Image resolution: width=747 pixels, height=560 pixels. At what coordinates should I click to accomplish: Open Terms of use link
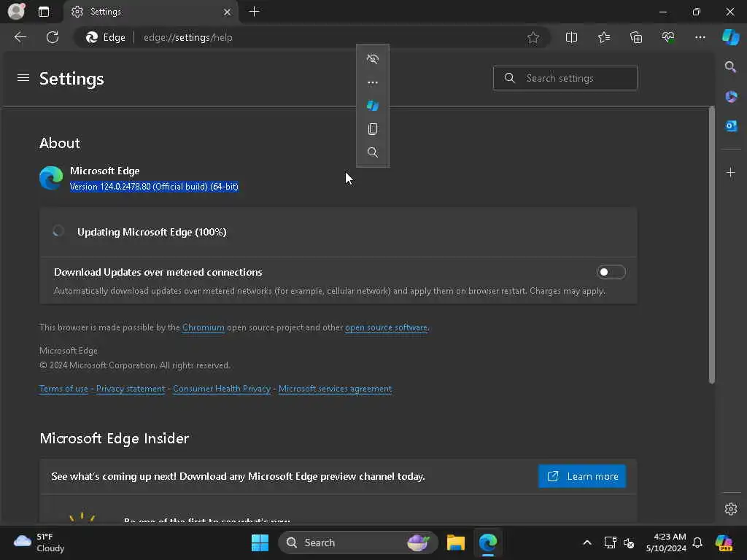[63, 389]
